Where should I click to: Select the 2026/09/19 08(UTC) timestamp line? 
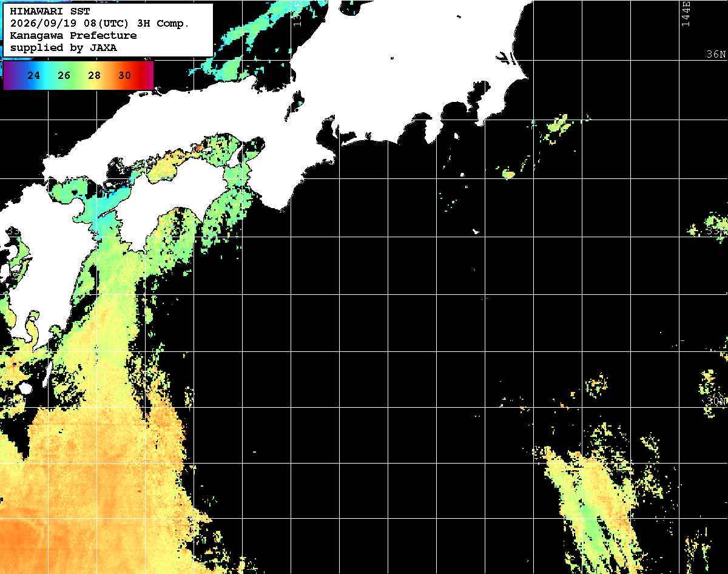[x=99, y=24]
